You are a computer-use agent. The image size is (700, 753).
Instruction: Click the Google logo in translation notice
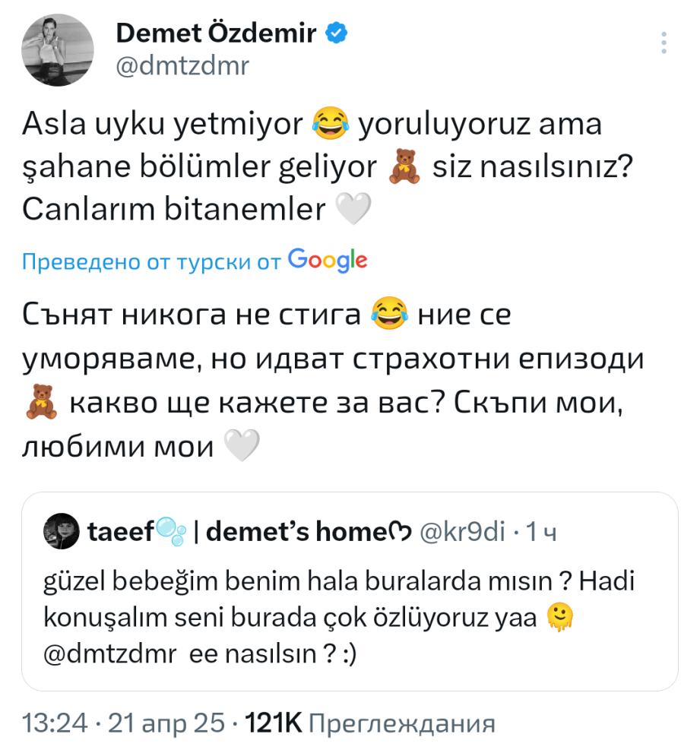point(328,261)
